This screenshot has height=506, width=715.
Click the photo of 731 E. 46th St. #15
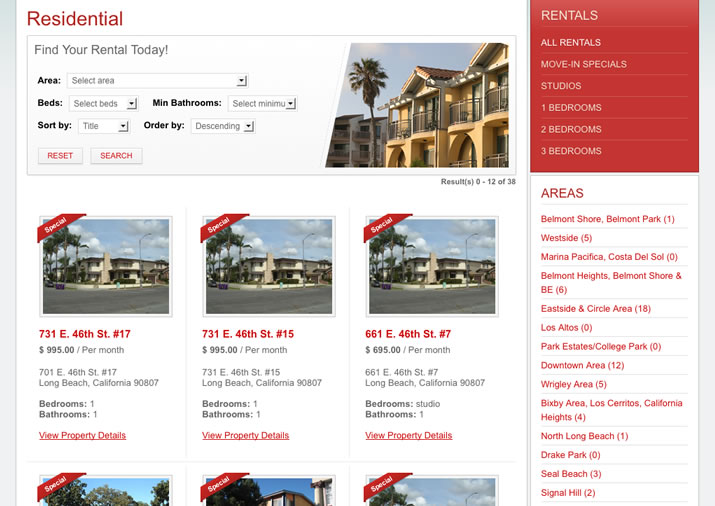click(269, 266)
